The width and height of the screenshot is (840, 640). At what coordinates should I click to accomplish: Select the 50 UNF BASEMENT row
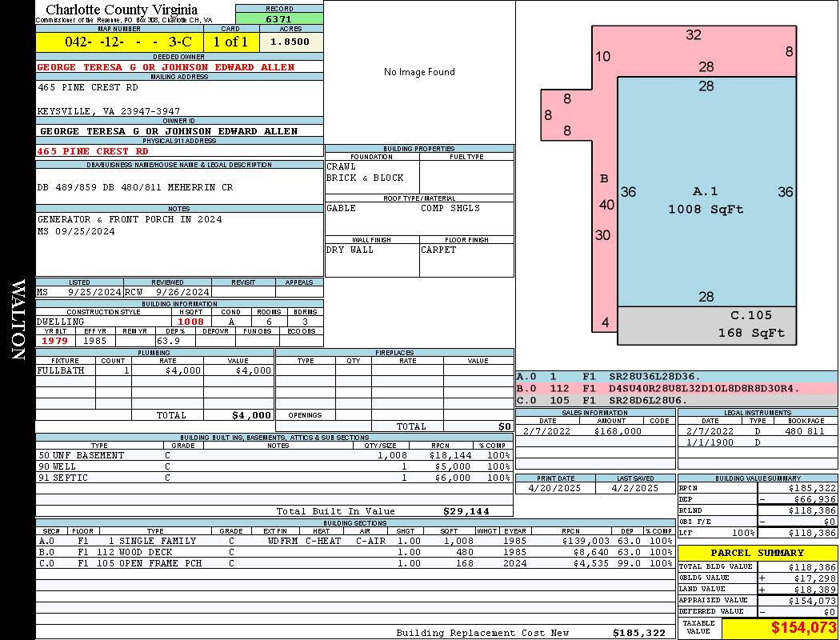[272, 455]
